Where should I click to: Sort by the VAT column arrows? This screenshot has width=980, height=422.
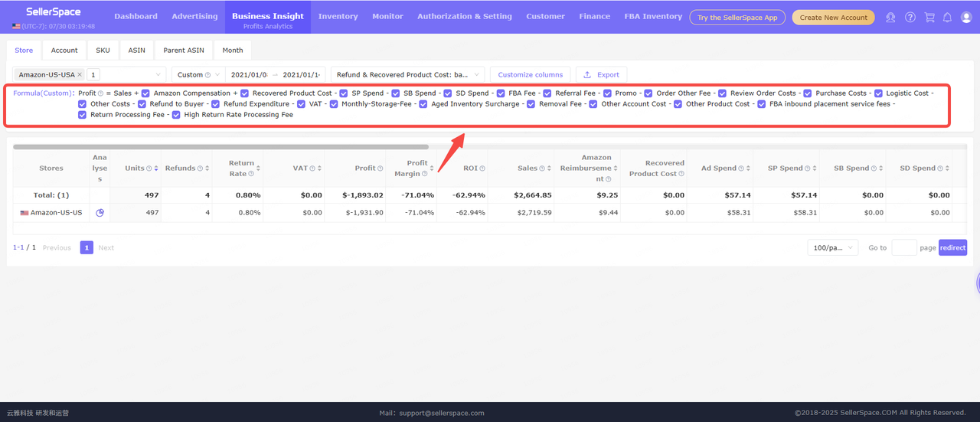point(320,168)
